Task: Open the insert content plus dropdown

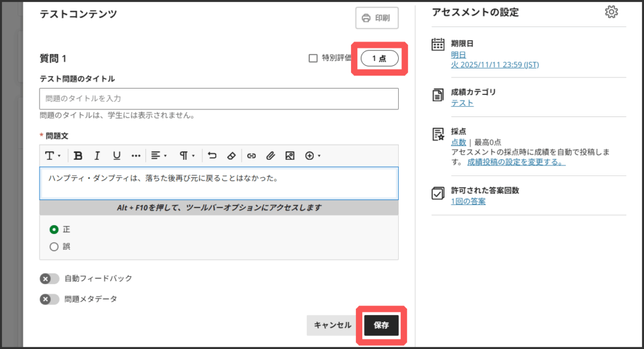Action: (313, 155)
